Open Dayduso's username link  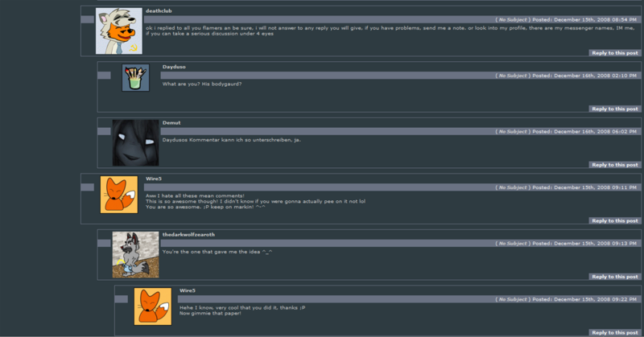(174, 67)
